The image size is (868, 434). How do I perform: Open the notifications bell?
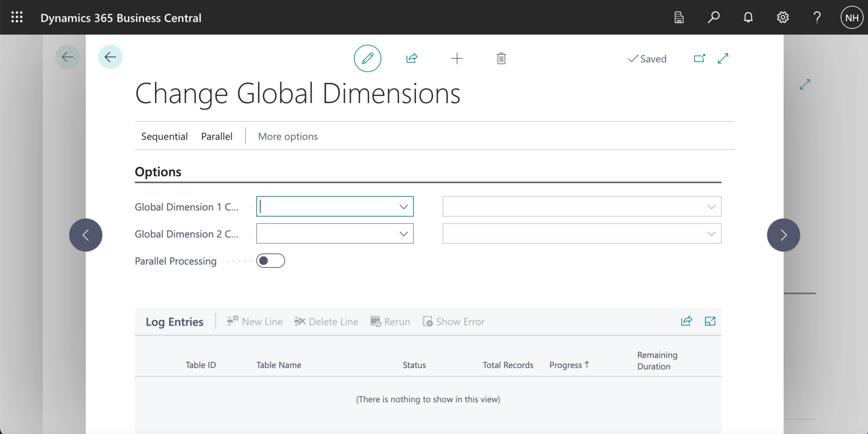pos(748,17)
